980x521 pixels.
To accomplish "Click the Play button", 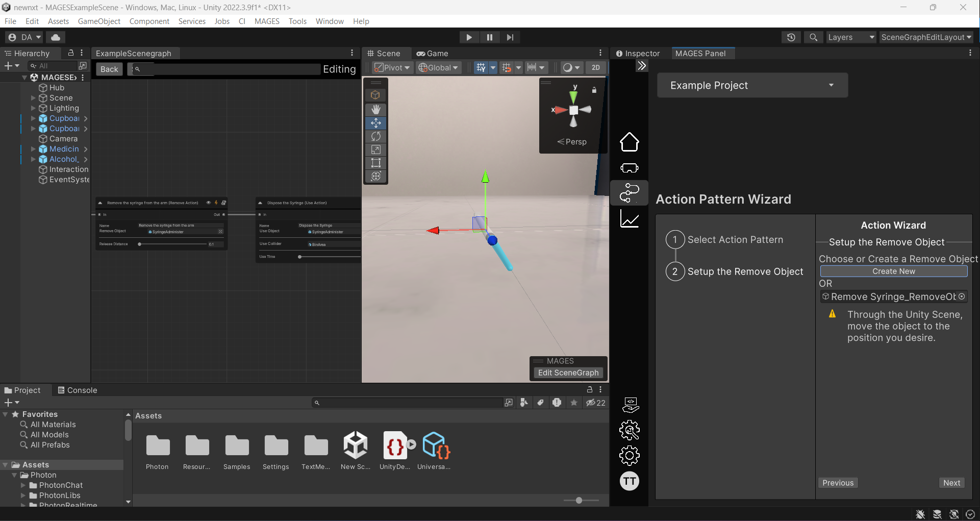I will point(469,37).
